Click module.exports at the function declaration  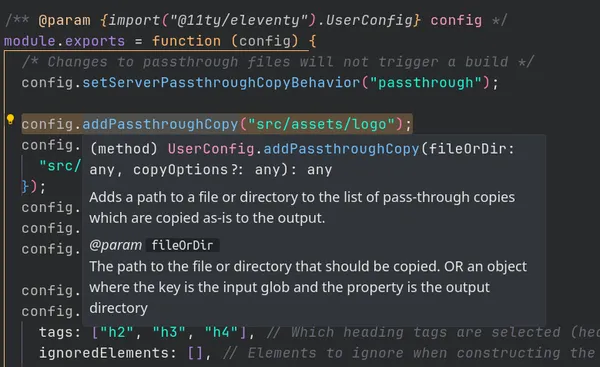64,41
